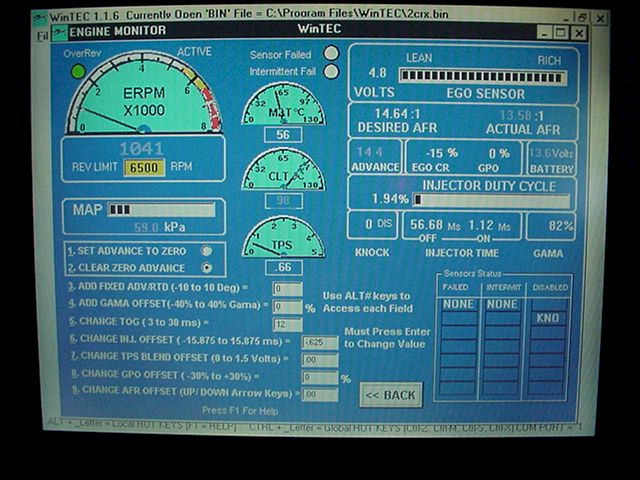
Task: Minimize the Engine Monitor window
Action: coord(543,33)
